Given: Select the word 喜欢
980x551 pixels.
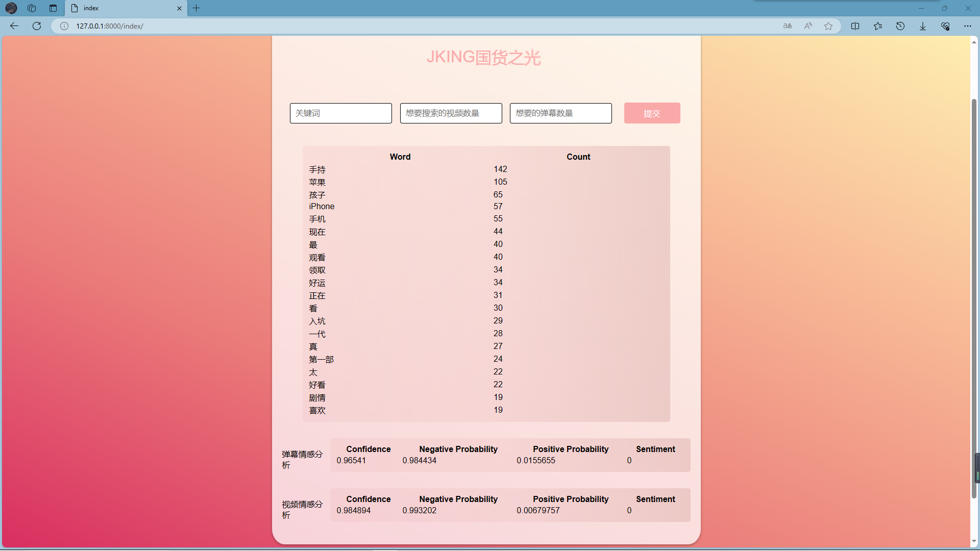Looking at the screenshot, I should coord(317,411).
